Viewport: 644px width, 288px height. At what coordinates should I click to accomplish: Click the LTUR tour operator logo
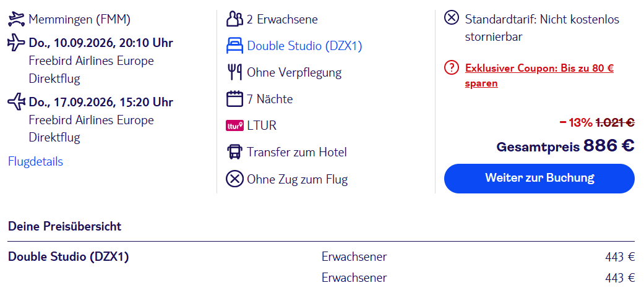coord(235,125)
